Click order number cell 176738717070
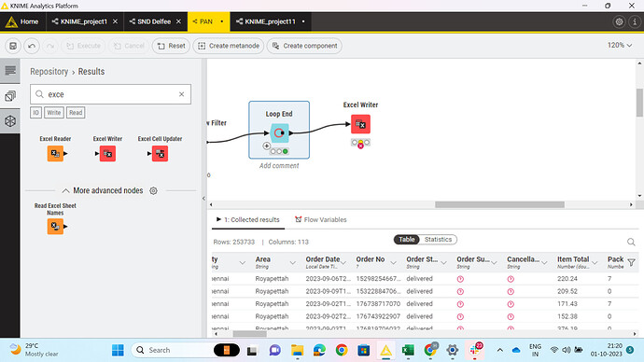Image resolution: width=644 pixels, height=362 pixels. click(378, 304)
